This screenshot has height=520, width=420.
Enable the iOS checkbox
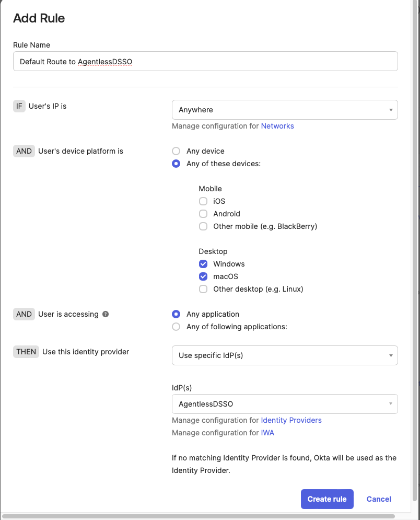(x=203, y=201)
